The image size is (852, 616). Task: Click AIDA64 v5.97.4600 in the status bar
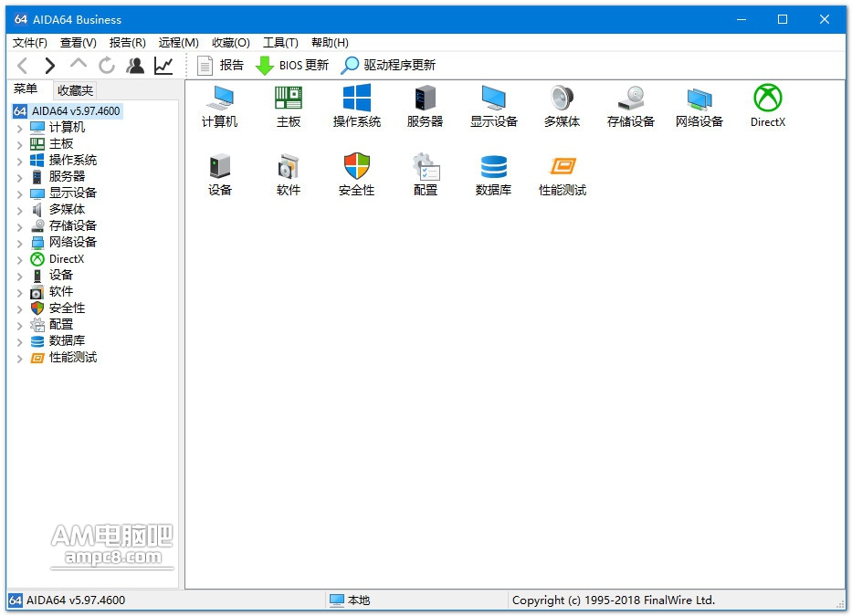pos(68,600)
